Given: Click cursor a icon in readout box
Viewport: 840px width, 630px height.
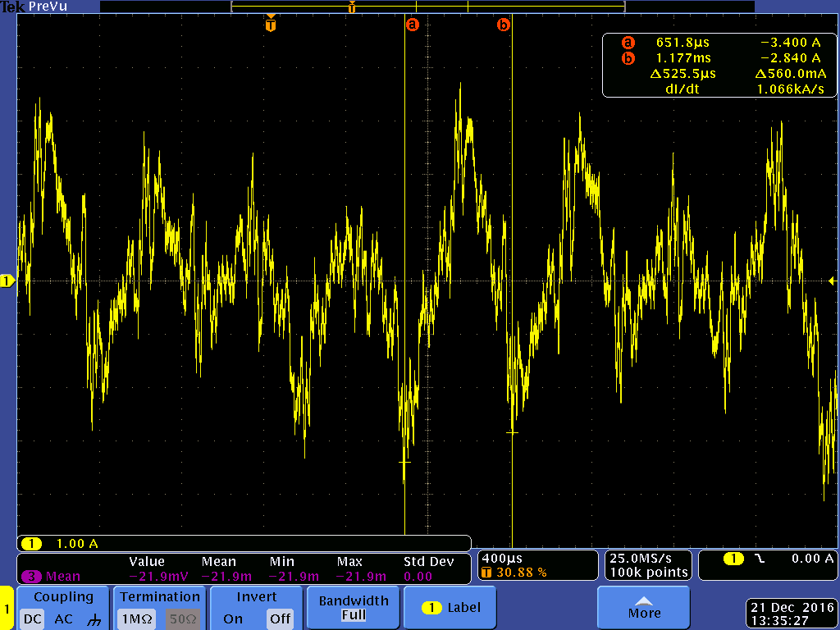Looking at the screenshot, I should click(628, 43).
